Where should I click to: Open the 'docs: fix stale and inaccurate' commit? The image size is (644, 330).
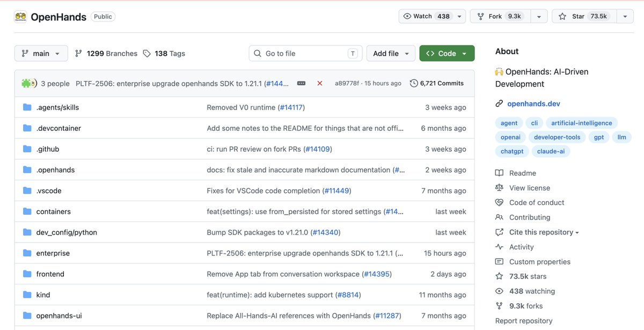(298, 170)
